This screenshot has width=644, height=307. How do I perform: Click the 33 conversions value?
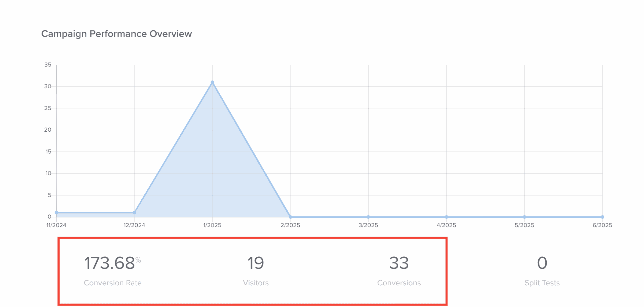click(399, 263)
